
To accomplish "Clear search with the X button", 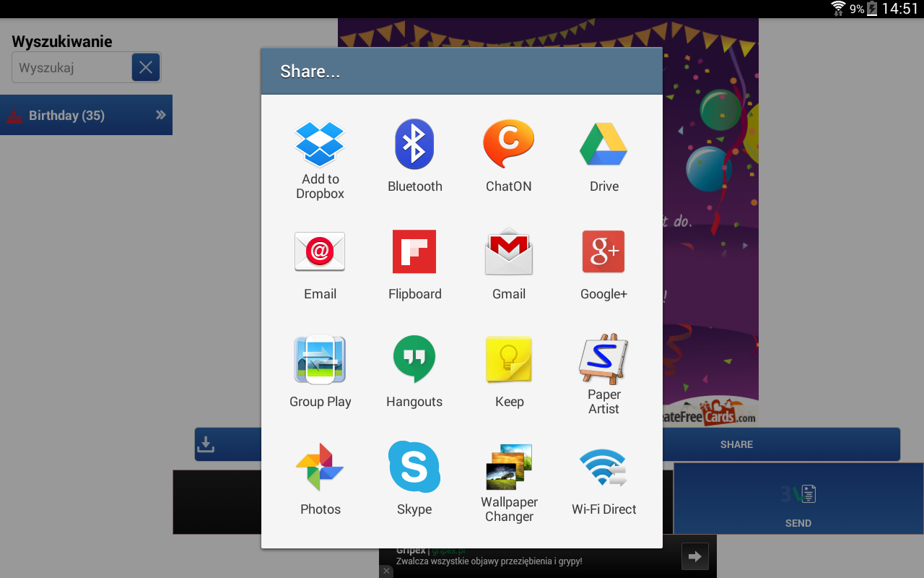I will coord(146,67).
